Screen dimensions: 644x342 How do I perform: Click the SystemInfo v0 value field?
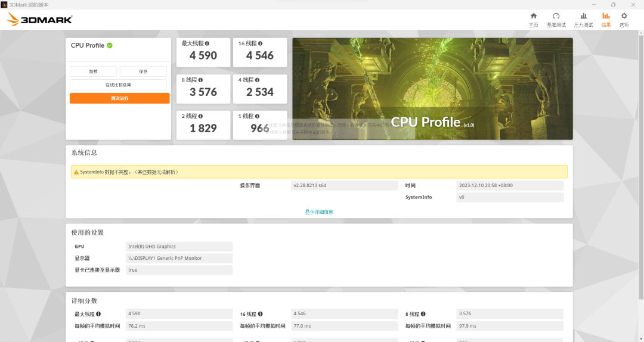(x=510, y=197)
